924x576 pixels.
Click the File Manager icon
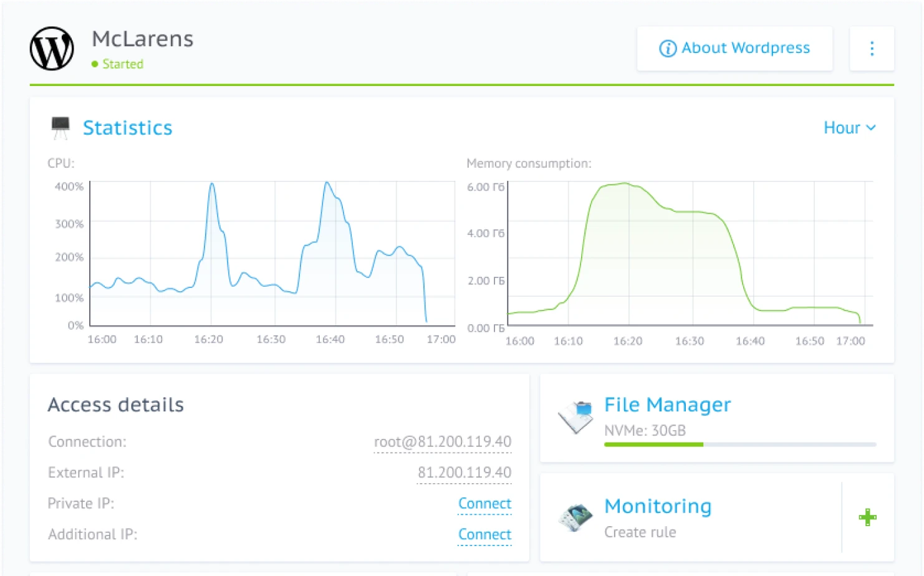pos(575,416)
